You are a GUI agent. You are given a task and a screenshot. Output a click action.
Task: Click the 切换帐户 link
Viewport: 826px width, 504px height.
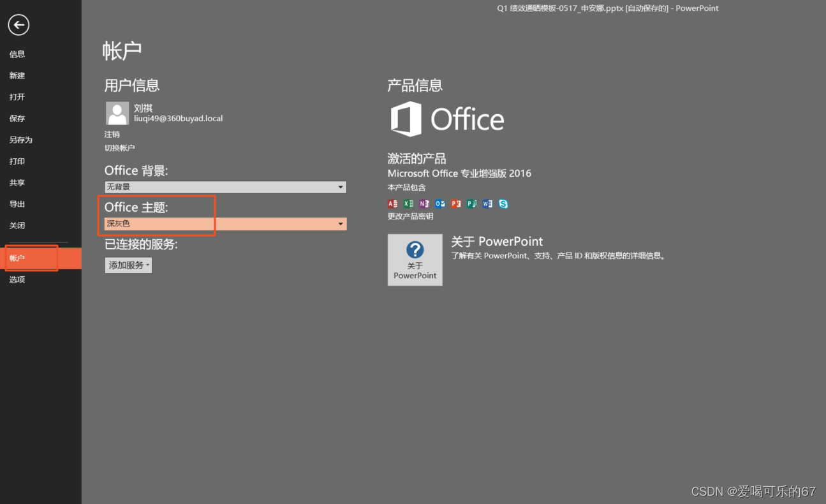coord(120,148)
